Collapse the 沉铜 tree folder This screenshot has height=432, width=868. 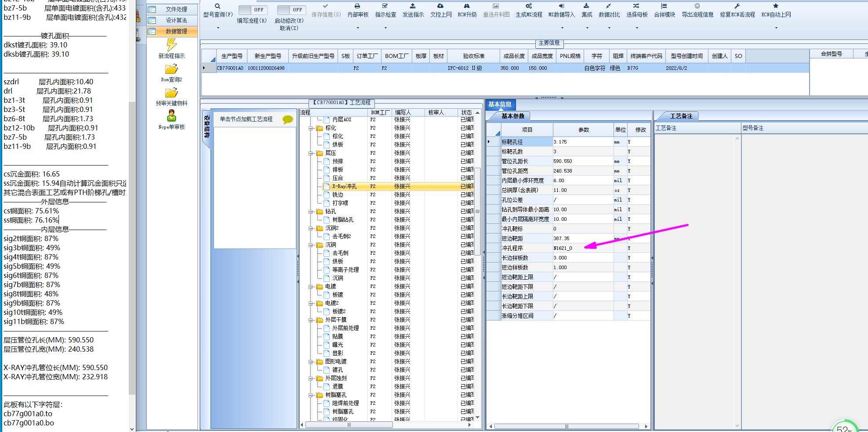point(311,245)
